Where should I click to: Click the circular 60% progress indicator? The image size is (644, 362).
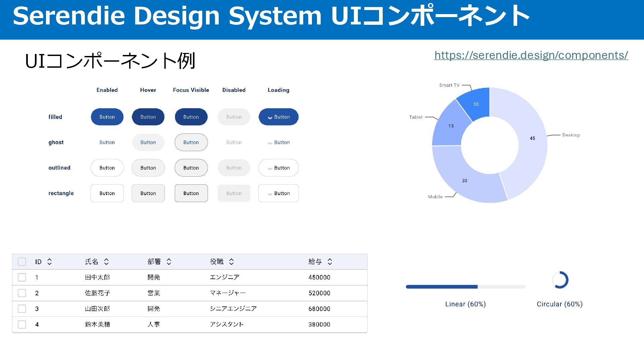560,280
